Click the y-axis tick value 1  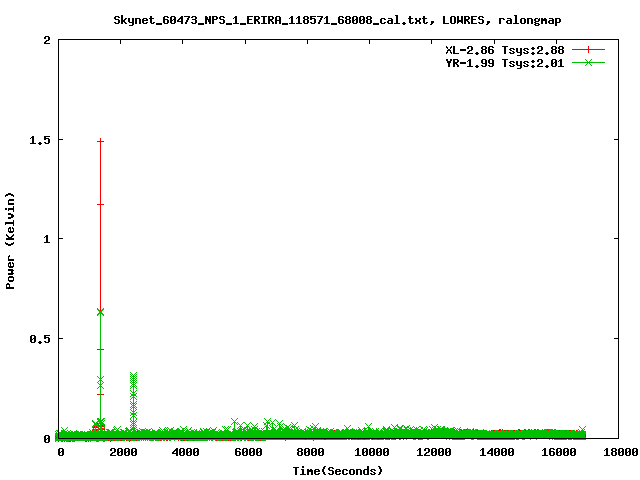pos(47,239)
